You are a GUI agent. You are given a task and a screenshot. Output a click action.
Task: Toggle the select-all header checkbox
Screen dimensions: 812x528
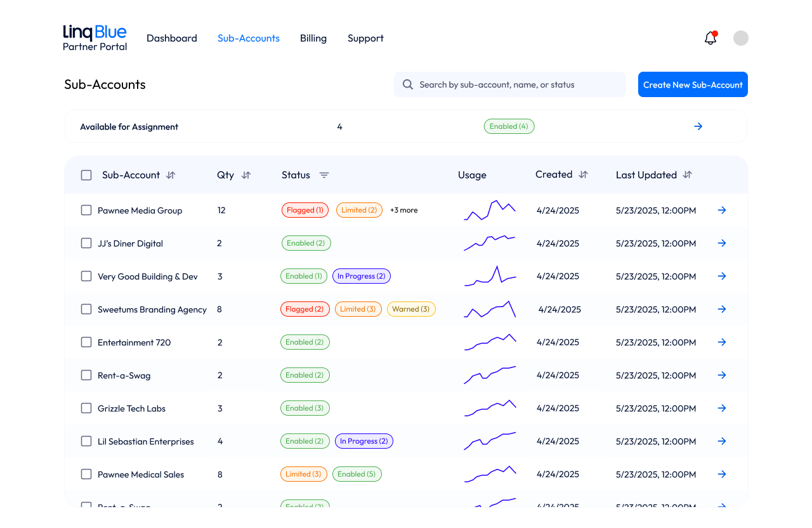(86, 175)
